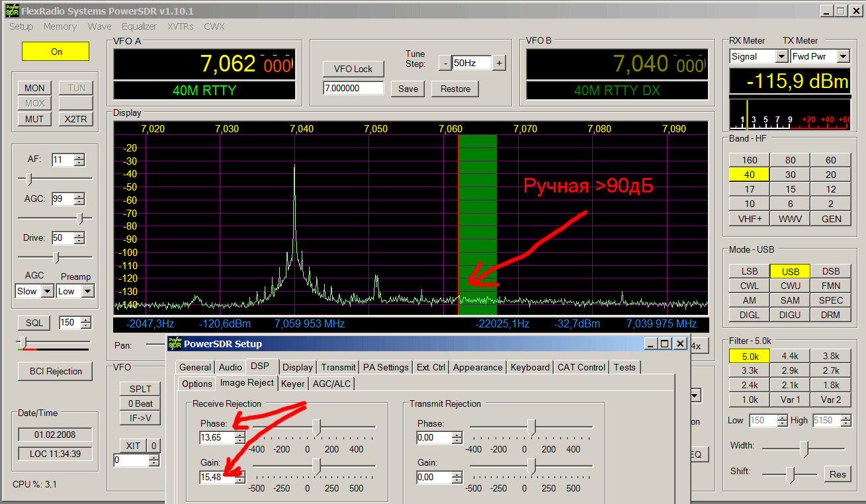Toggle the MUT mute button
This screenshot has height=504, width=866.
pos(34,119)
